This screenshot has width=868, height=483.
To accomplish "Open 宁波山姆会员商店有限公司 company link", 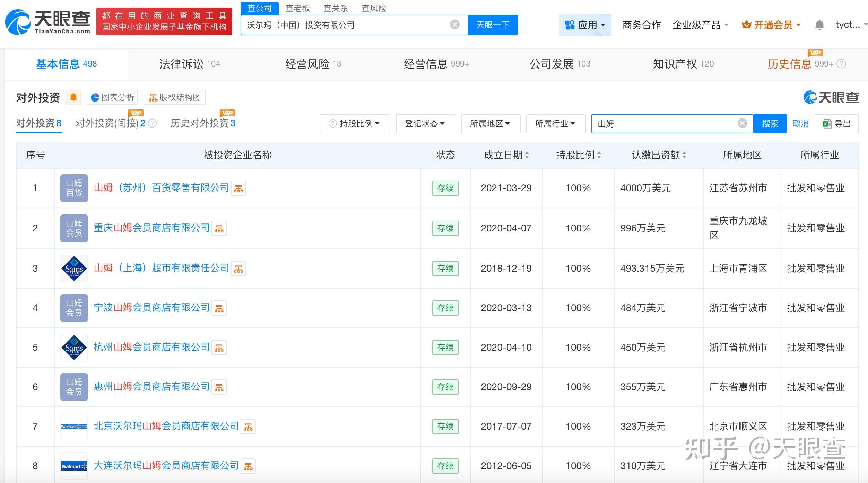I will pos(152,308).
